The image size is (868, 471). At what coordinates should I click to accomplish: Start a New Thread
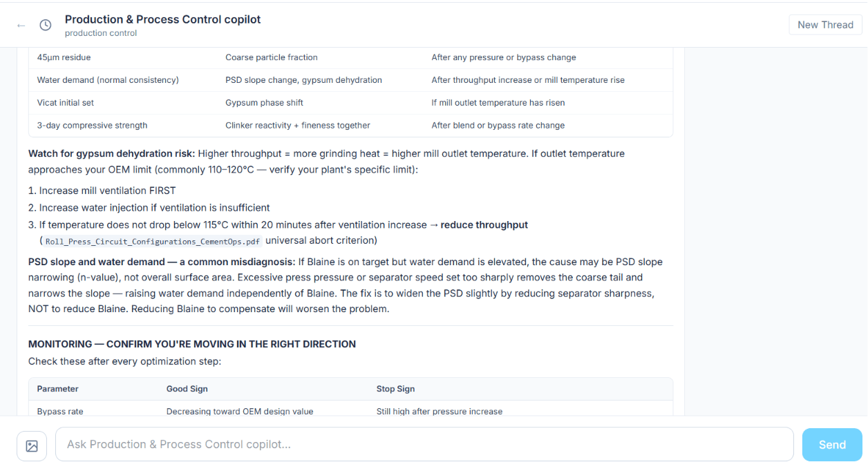coord(825,25)
